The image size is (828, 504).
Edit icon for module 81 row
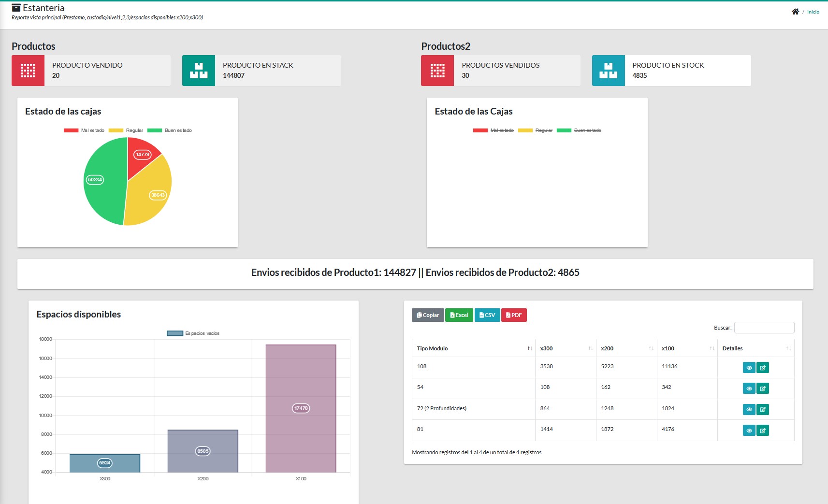[x=763, y=431]
